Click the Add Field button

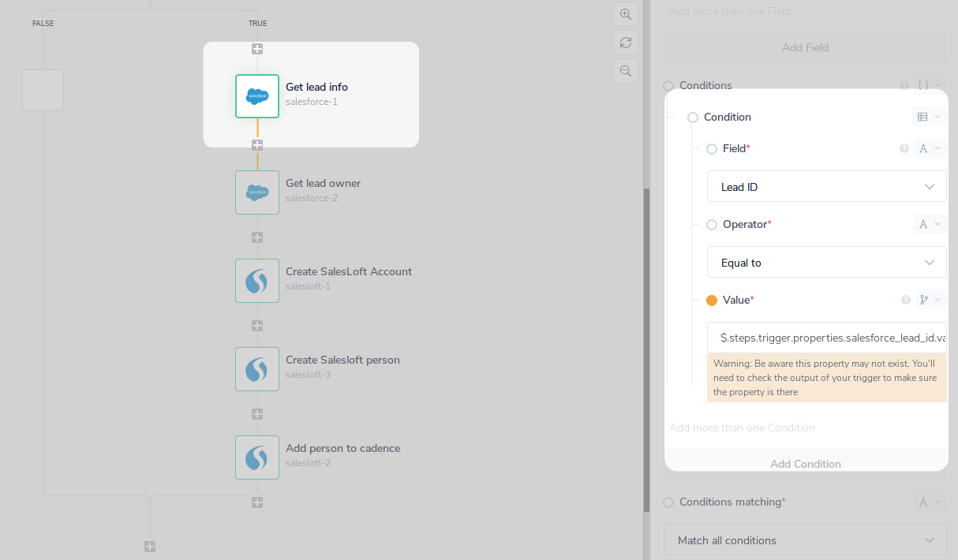pos(805,47)
